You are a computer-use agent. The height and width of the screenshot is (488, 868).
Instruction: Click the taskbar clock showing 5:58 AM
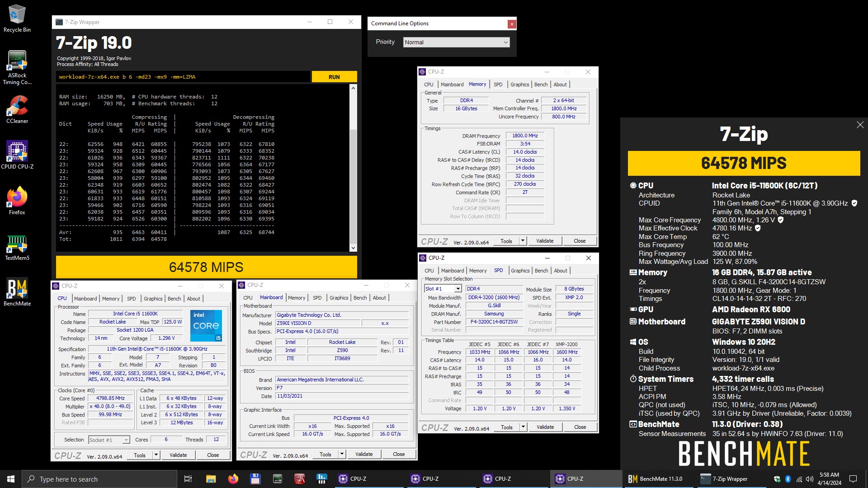pos(829,479)
